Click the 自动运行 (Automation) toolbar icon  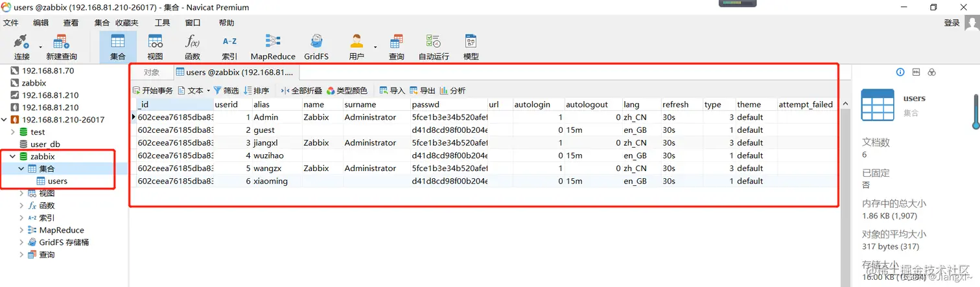click(434, 47)
